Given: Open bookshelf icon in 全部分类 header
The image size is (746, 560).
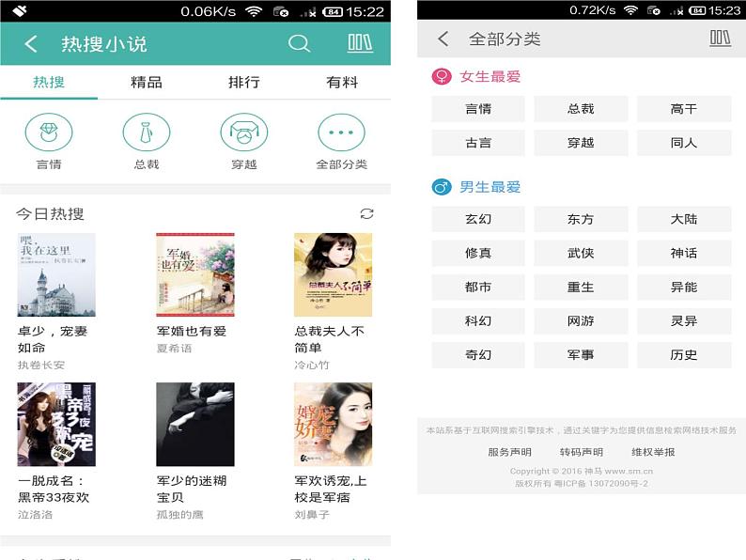Looking at the screenshot, I should tap(720, 39).
